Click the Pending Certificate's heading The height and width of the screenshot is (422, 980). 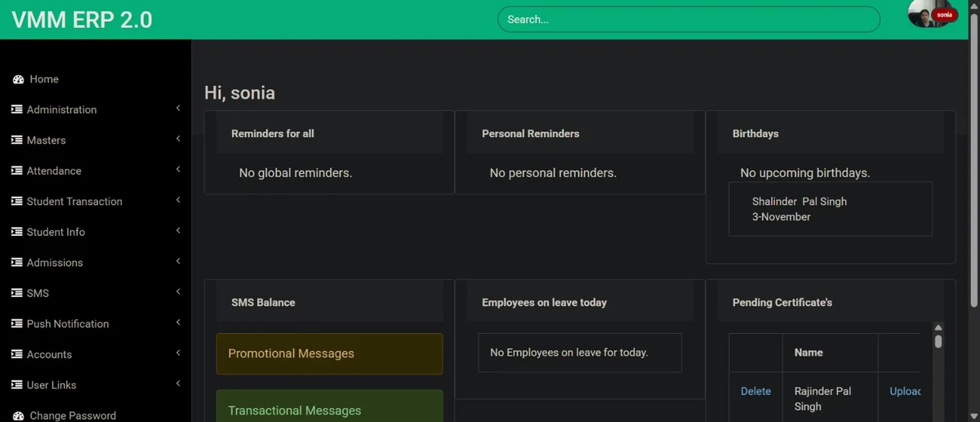tap(782, 303)
